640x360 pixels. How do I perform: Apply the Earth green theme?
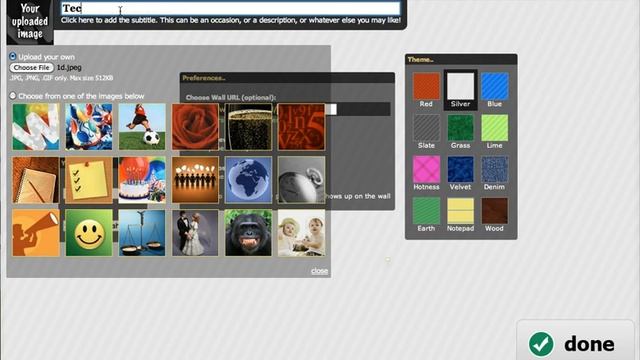tap(426, 211)
